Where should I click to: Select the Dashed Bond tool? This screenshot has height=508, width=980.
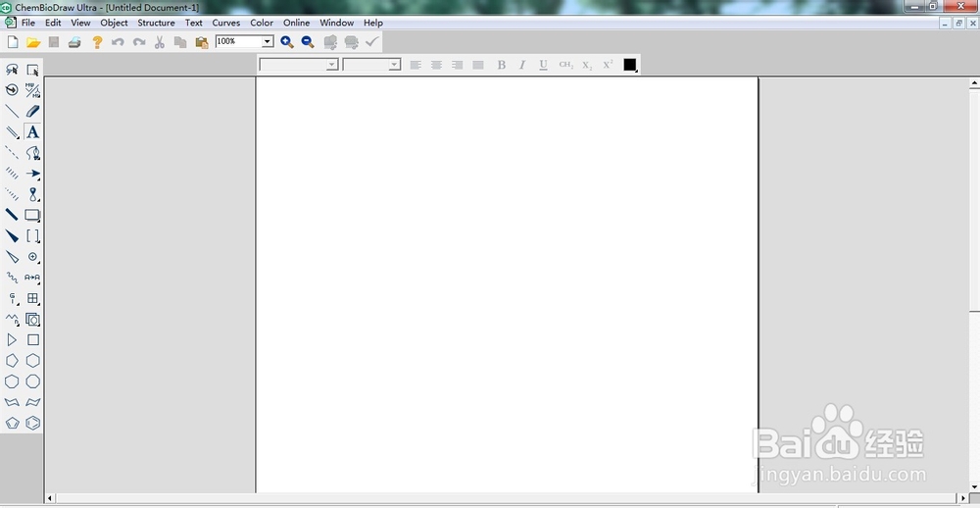[12, 153]
